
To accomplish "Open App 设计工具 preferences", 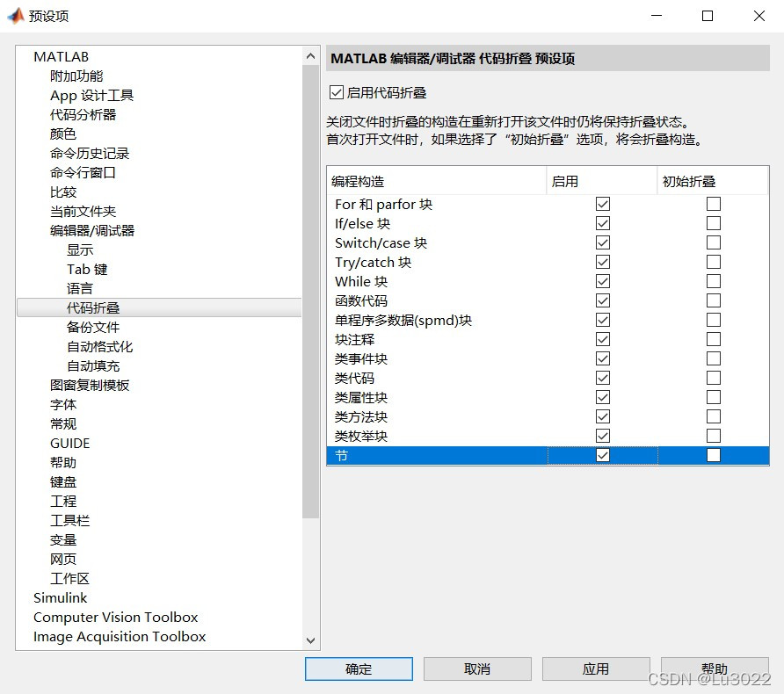I will 92,96.
